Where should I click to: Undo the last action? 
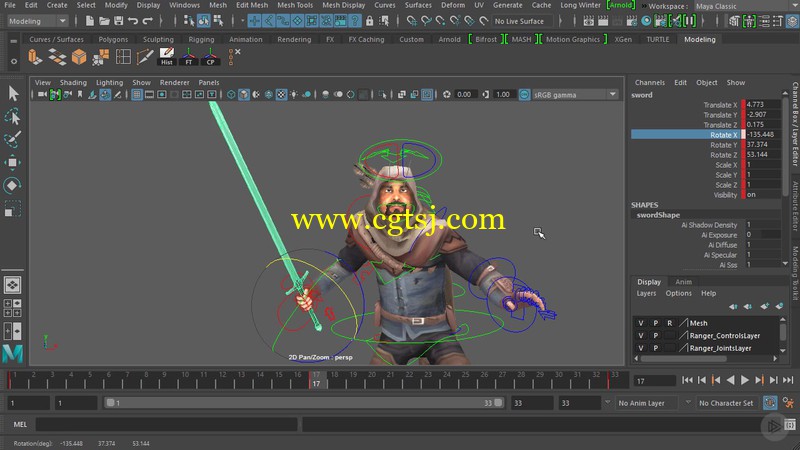coord(133,21)
